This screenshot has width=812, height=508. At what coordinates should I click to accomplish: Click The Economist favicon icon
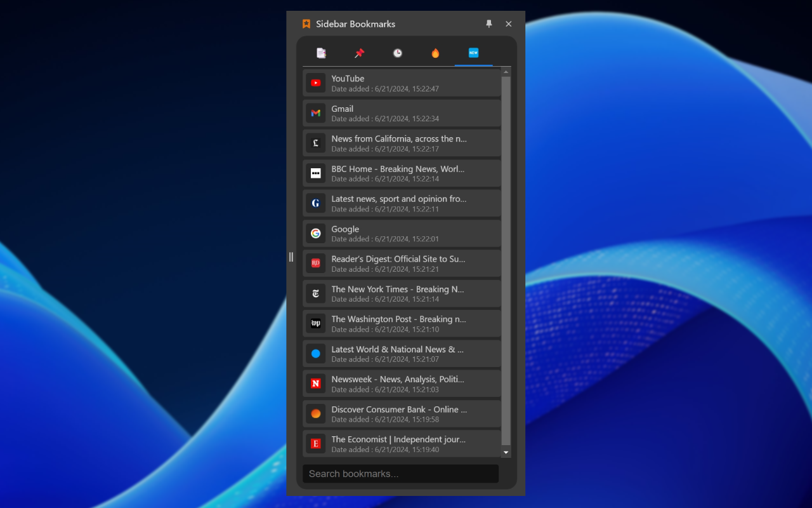pyautogui.click(x=316, y=444)
